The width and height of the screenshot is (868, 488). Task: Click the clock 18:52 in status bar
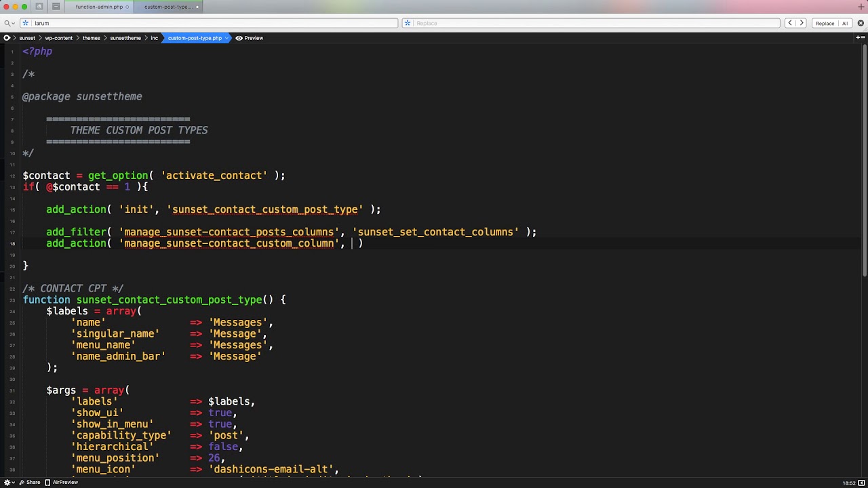(848, 483)
